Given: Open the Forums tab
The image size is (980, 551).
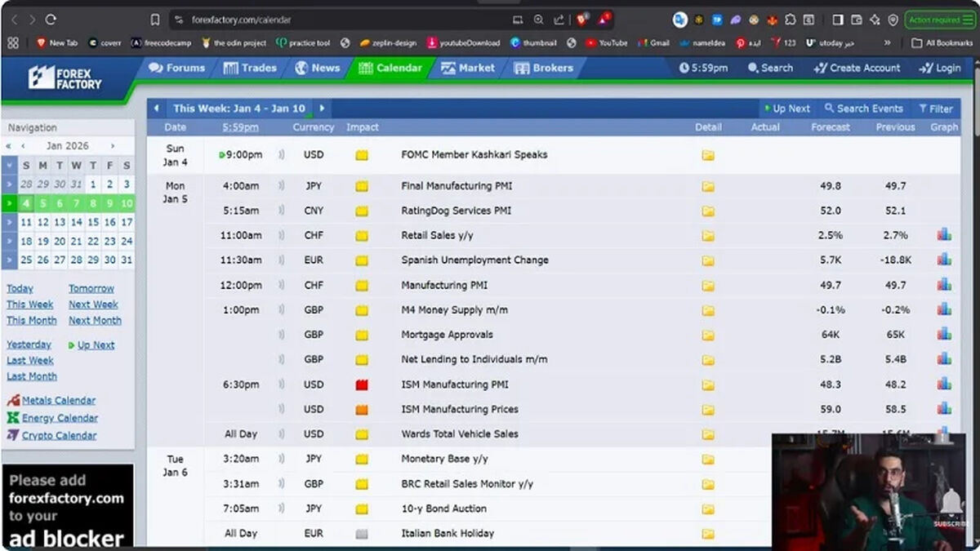Looking at the screenshot, I should click(176, 68).
